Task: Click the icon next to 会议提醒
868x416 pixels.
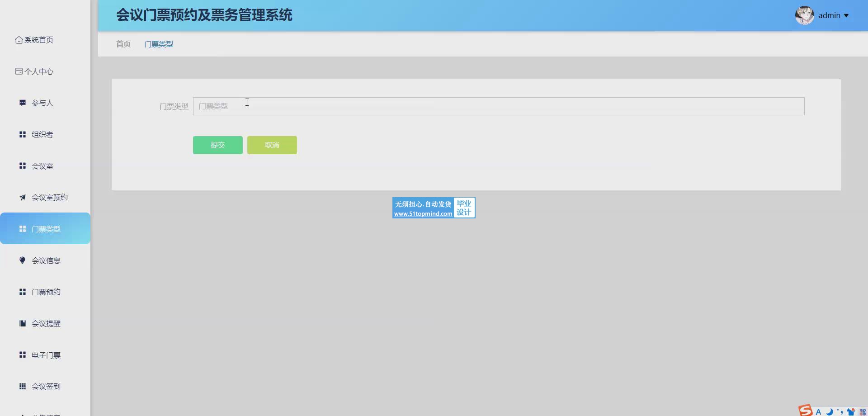Action: (22, 323)
